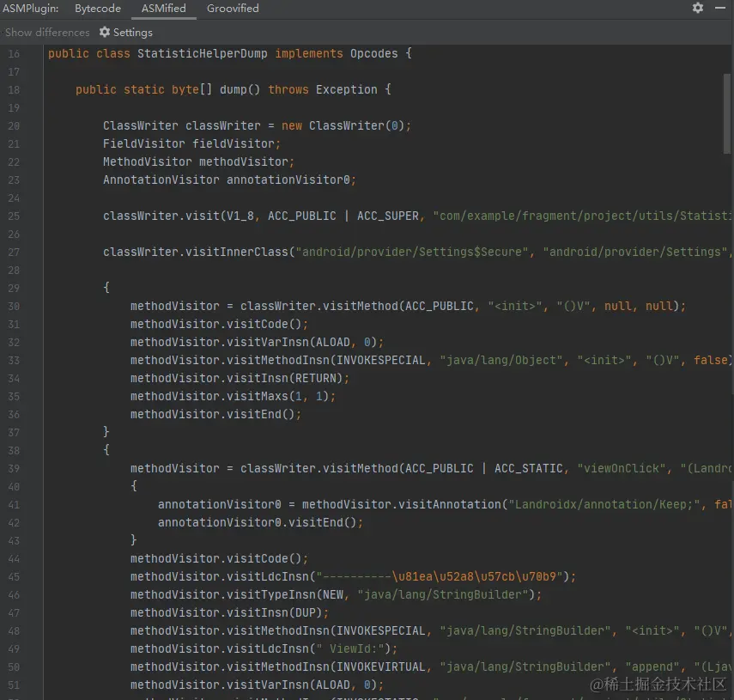The height and width of the screenshot is (700, 734).
Task: Click the gutter beside line 30
Action: click(14, 306)
